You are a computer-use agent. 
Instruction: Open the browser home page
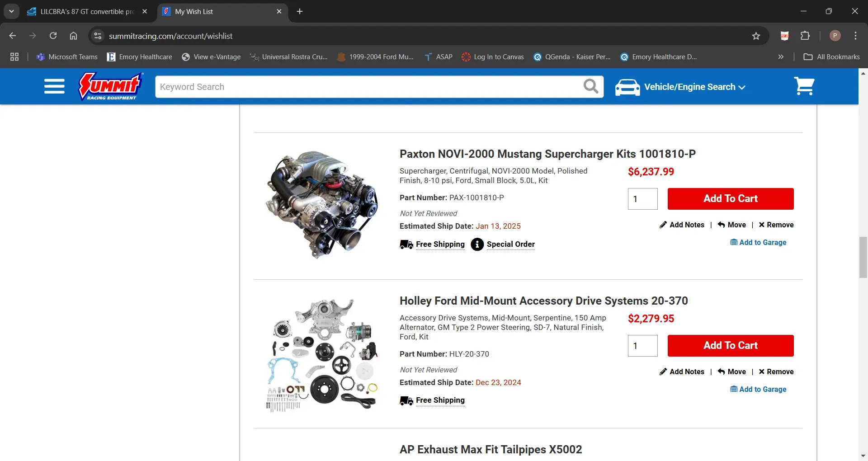tap(73, 36)
